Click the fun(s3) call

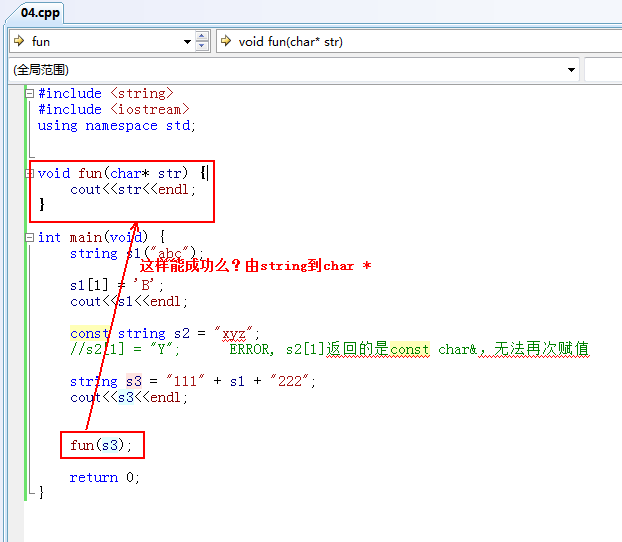[x=101, y=445]
